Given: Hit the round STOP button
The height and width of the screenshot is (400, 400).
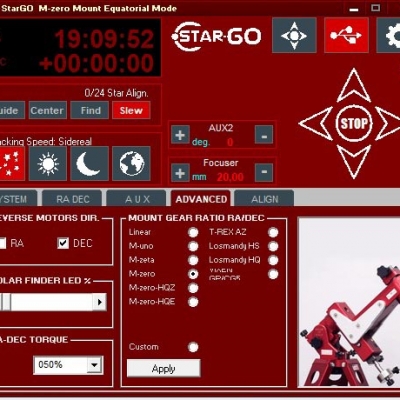Looking at the screenshot, I should [354, 124].
